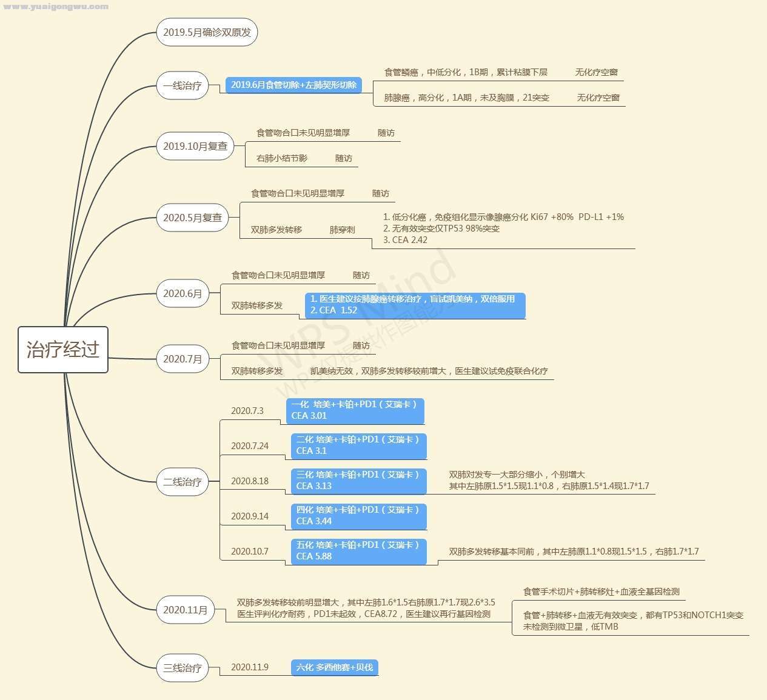767x700 pixels.
Task: Click the highlighted 2019.6月食管切除+左肺楔形切除 node
Action: pyautogui.click(x=293, y=85)
